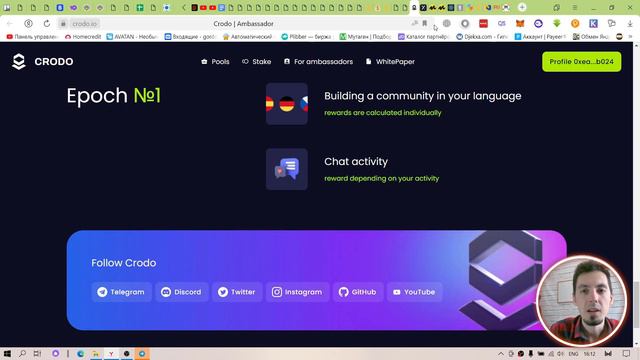Screen dimensions: 640x360
Task: Open the MetaMask fox extension
Action: pos(520,24)
